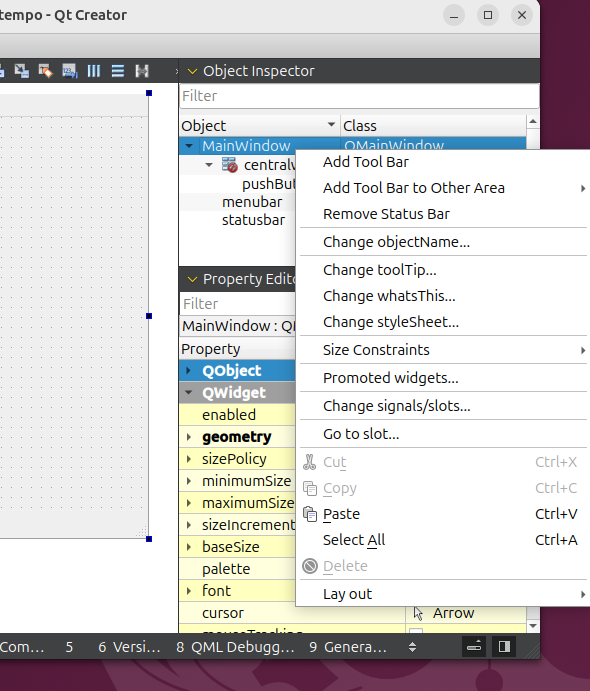The image size is (590, 691).
Task: Click the Property column header
Action: 238,349
